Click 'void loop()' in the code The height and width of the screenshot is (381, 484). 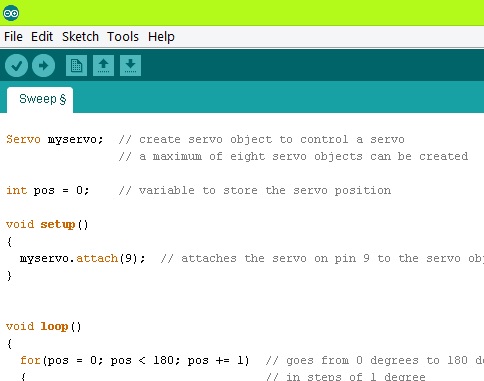[44, 326]
